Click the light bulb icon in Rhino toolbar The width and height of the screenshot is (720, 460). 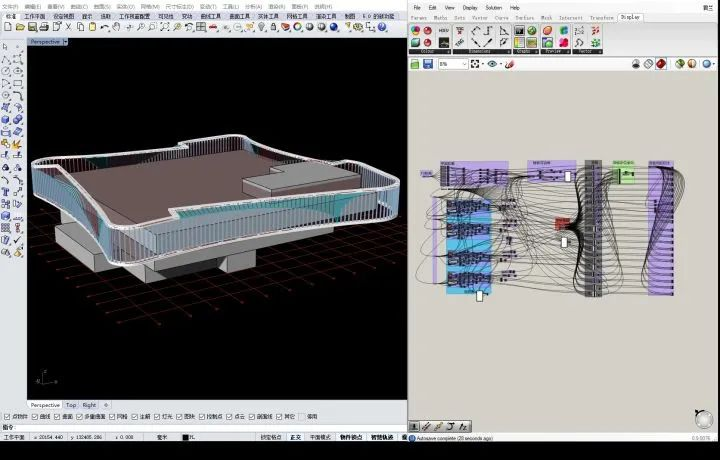pyautogui.click(x=262, y=27)
